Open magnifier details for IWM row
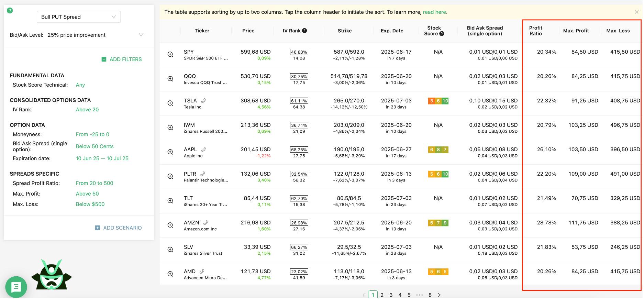The width and height of the screenshot is (644, 299). point(170,128)
